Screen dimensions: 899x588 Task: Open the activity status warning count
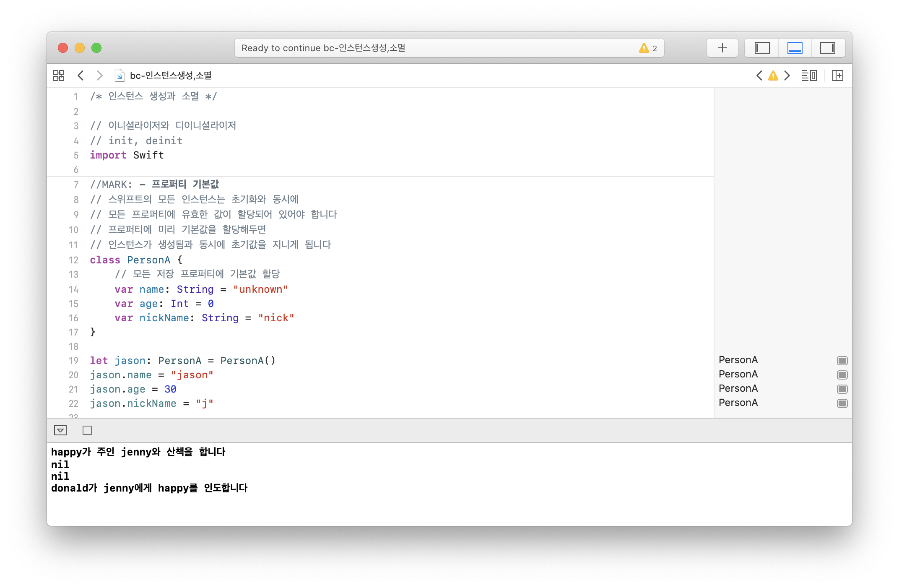648,48
